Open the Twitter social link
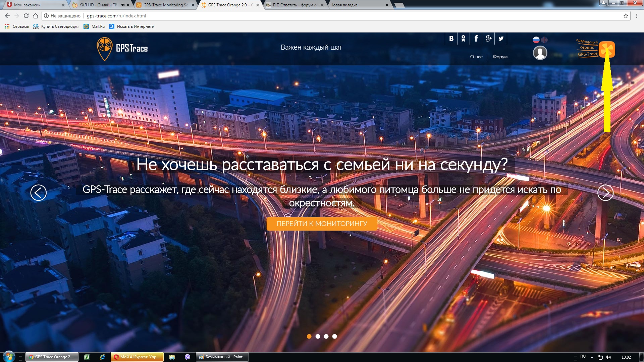Screen dimensions: 644x362 tap(501, 39)
